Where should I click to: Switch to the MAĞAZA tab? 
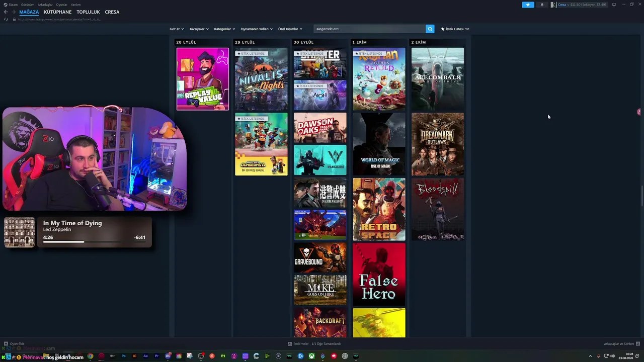pos(29,12)
